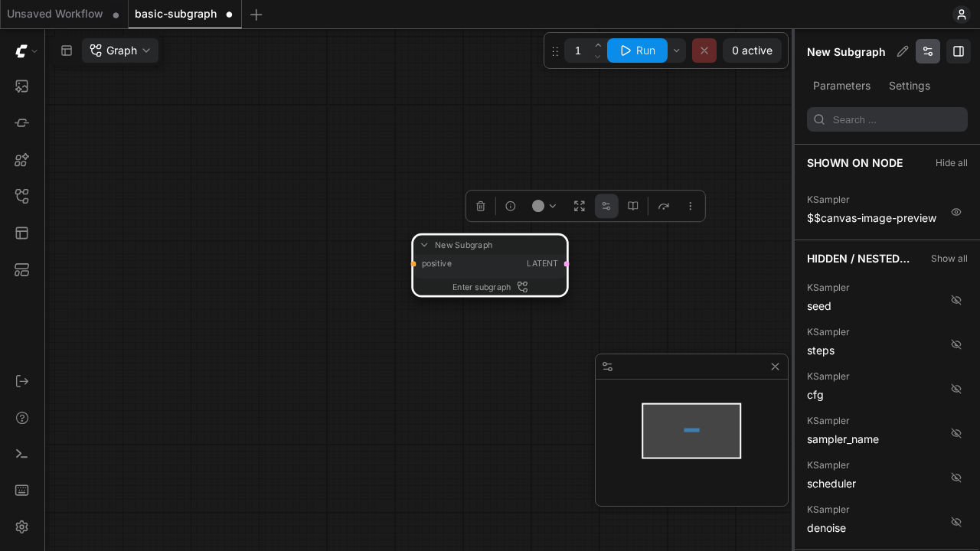The image size is (980, 551).
Task: Click the expand node icon
Action: pyautogui.click(x=580, y=206)
